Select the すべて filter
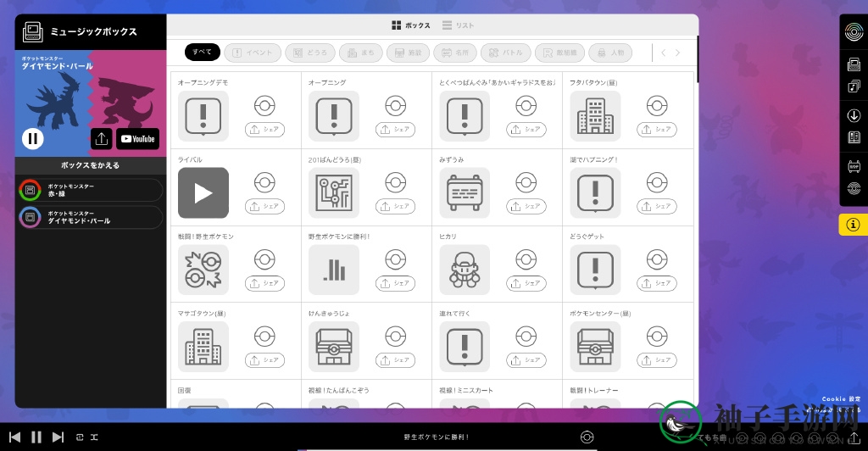Screen dimensions: 868x451 click(202, 52)
